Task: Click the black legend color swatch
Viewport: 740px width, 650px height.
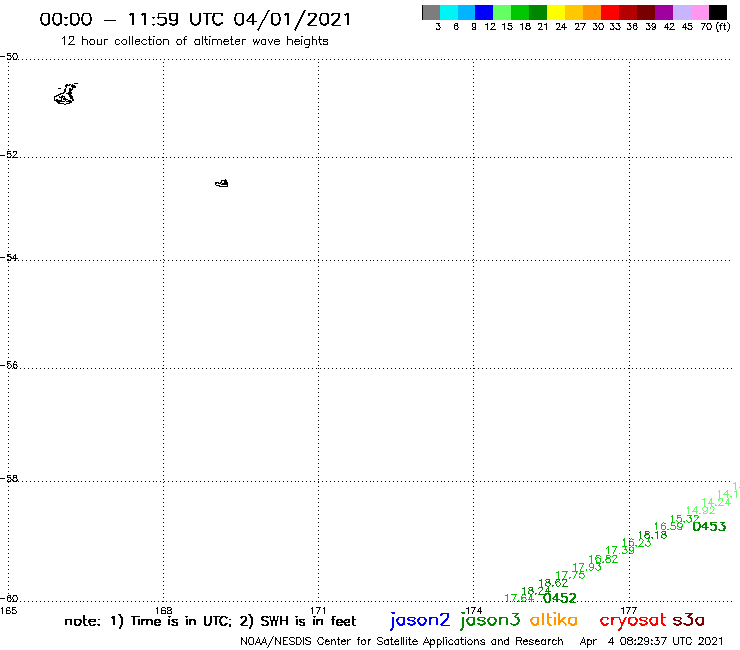Action: pos(717,12)
